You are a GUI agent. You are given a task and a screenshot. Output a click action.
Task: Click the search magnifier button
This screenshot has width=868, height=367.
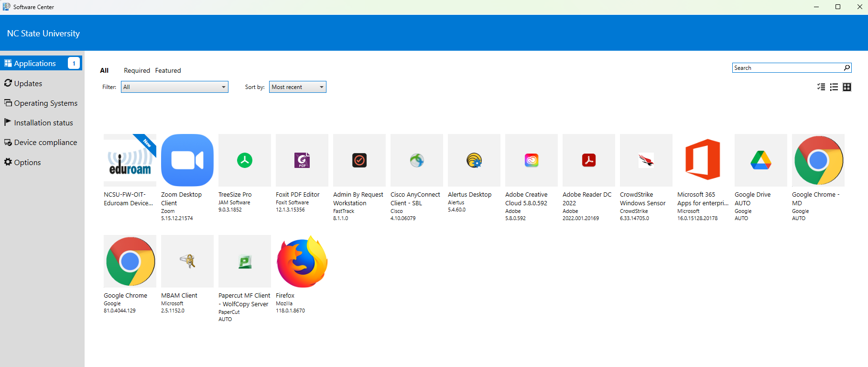pyautogui.click(x=846, y=68)
